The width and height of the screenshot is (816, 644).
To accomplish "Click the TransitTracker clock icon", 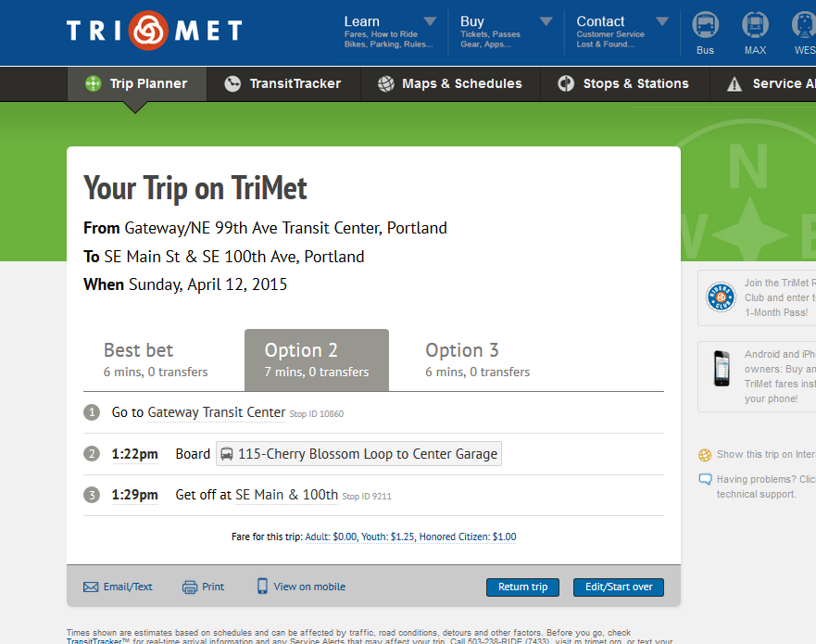I will (x=232, y=82).
